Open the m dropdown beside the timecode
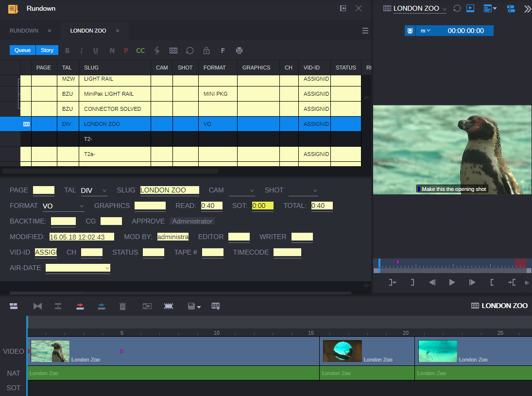 [426, 31]
